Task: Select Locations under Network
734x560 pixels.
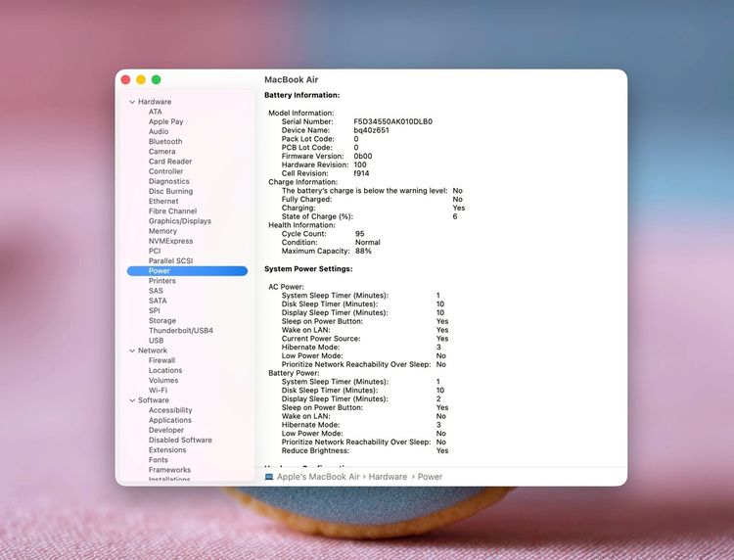Action: pos(165,370)
